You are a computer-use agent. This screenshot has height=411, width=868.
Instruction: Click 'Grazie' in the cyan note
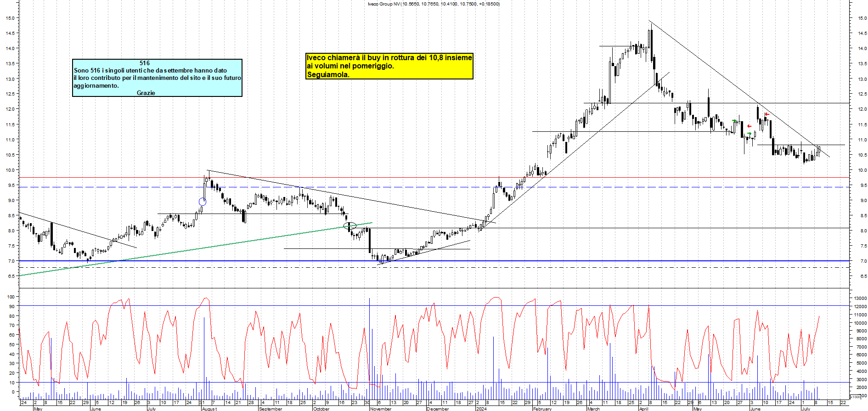point(146,93)
